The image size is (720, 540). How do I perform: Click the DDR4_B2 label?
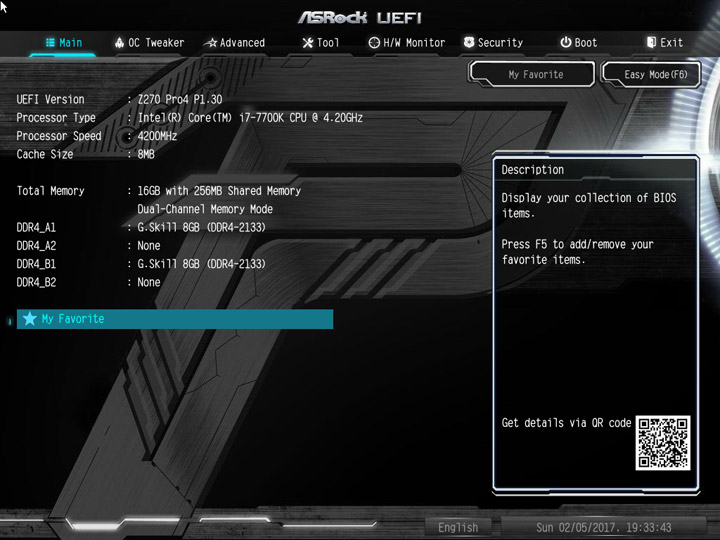pyautogui.click(x=36, y=282)
